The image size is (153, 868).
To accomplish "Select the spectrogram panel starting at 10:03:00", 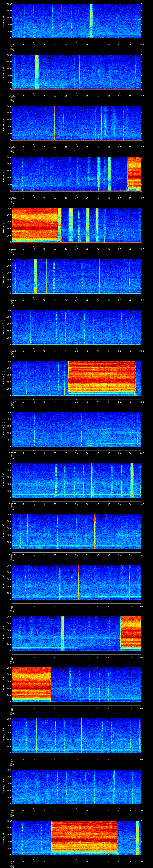I will [x=76, y=123].
